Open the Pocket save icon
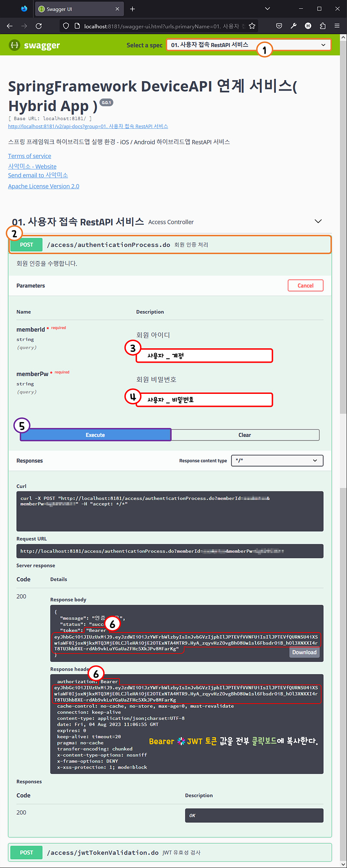 [279, 26]
